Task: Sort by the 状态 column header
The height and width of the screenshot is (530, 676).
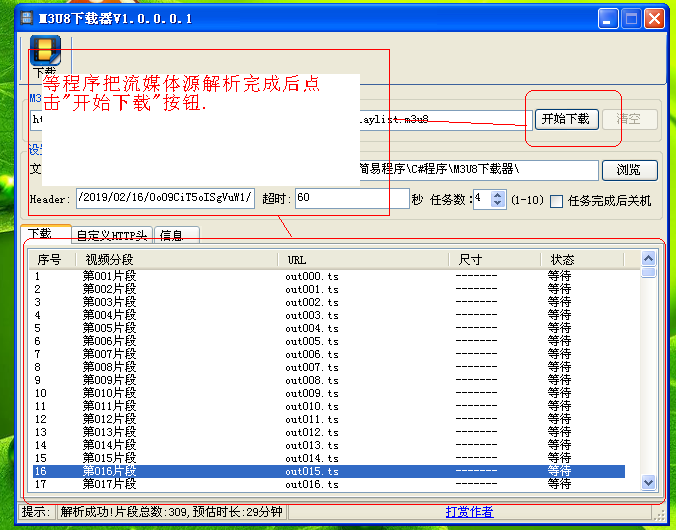Action: coord(580,259)
